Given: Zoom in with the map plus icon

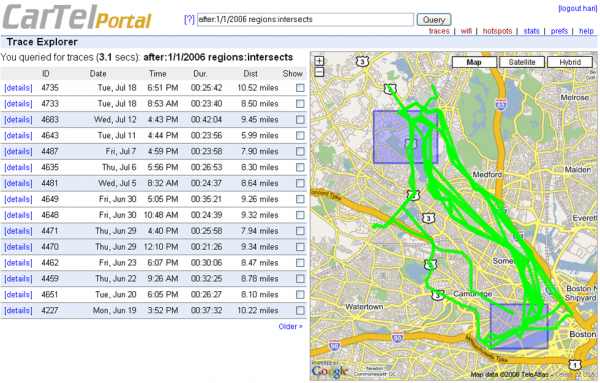Looking at the screenshot, I should point(319,61).
